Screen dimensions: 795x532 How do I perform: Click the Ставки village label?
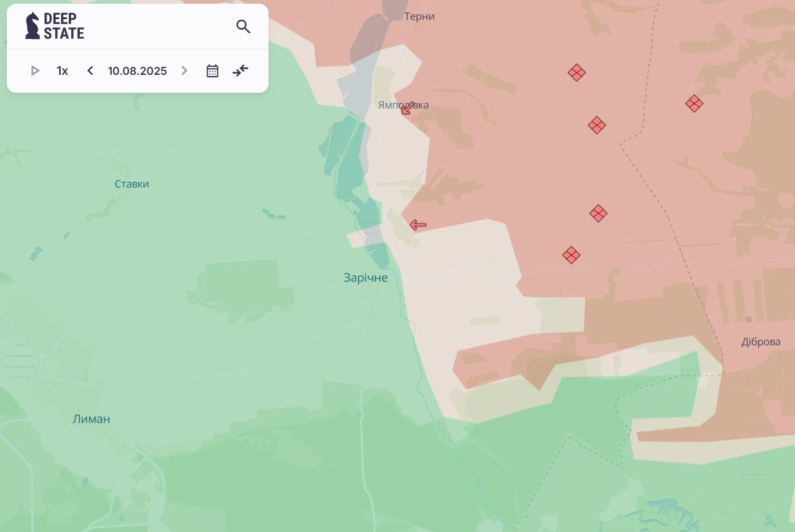132,184
